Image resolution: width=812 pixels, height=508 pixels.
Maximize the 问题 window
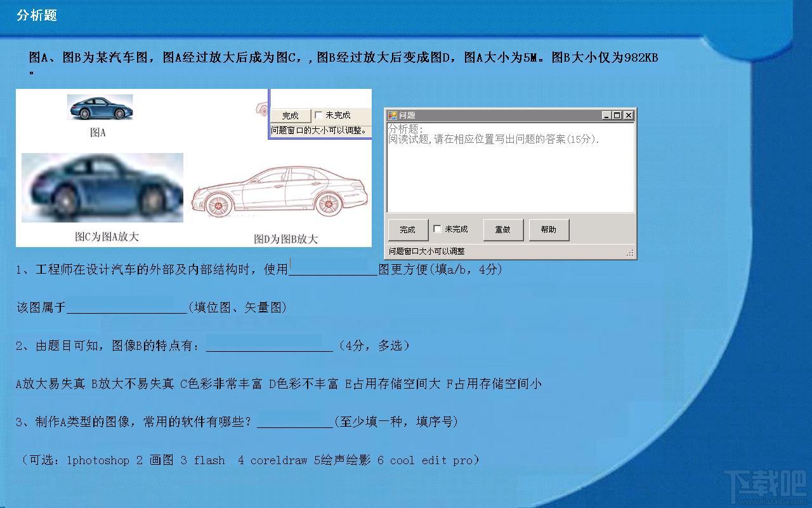617,116
